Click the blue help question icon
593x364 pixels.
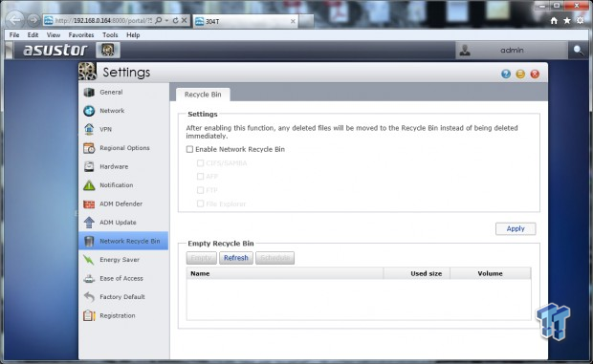coord(506,74)
